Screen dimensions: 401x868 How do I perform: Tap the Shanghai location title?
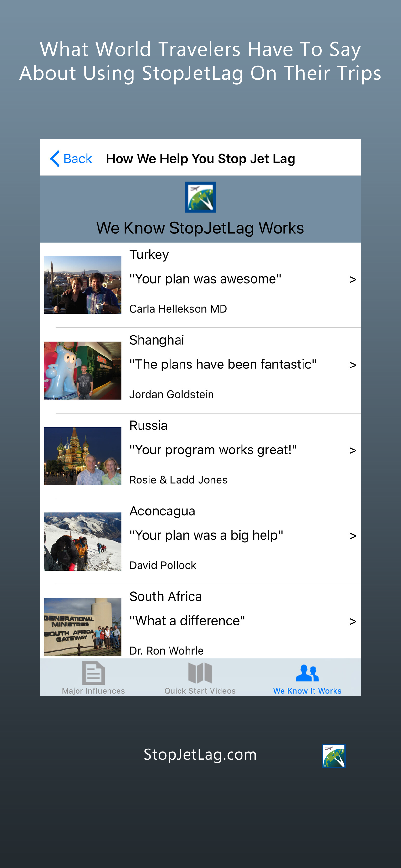(x=157, y=340)
